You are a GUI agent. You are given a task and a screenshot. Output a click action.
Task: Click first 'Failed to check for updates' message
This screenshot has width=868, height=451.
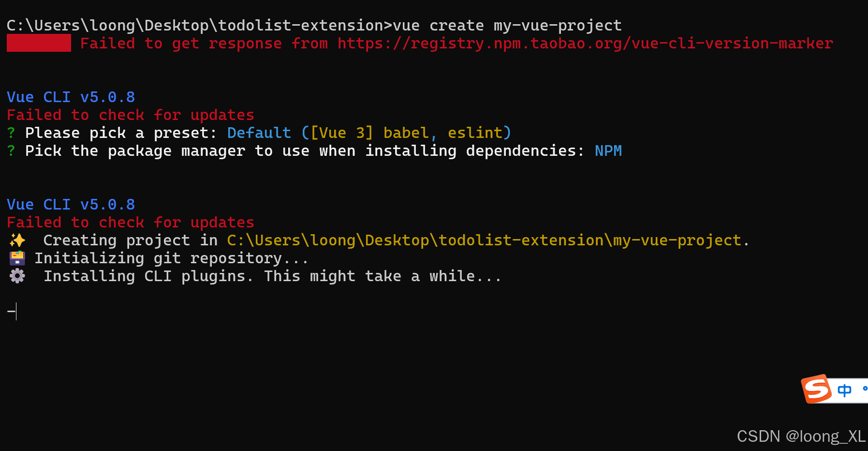(x=131, y=115)
